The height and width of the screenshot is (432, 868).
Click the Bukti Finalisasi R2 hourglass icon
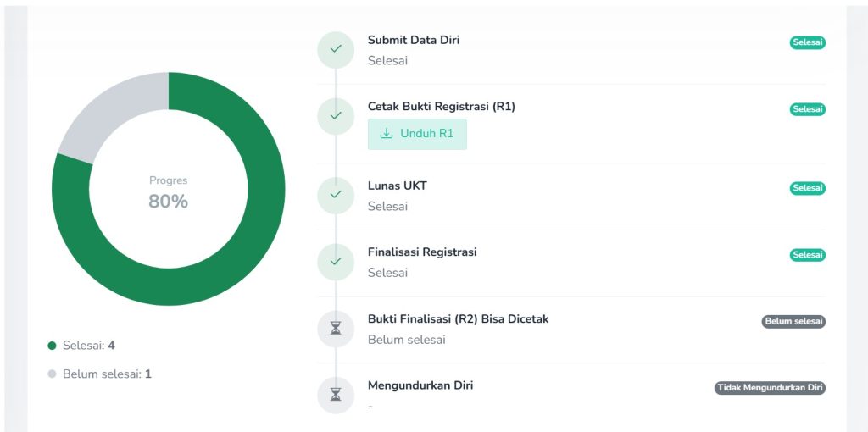pyautogui.click(x=336, y=329)
